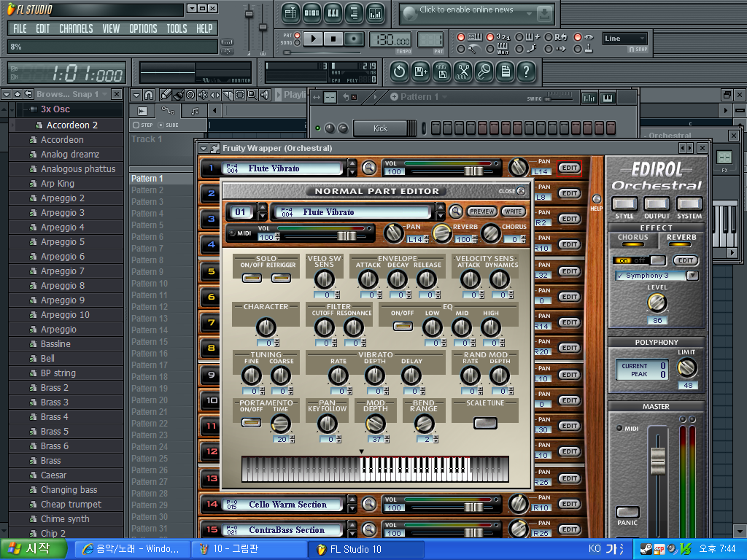The image size is (747, 560).
Task: Open the browser options arrow menu
Action: click(6, 94)
